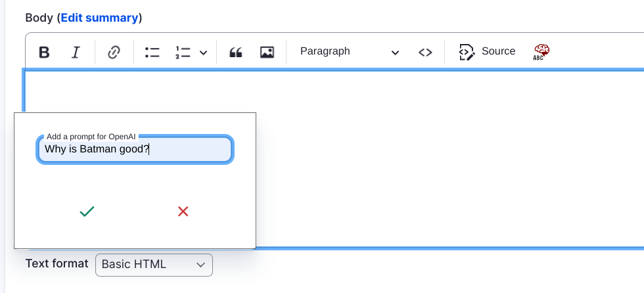Viewport: 644px width, 293px height.
Task: Cancel the OpenAI prompt with red X
Action: click(183, 211)
